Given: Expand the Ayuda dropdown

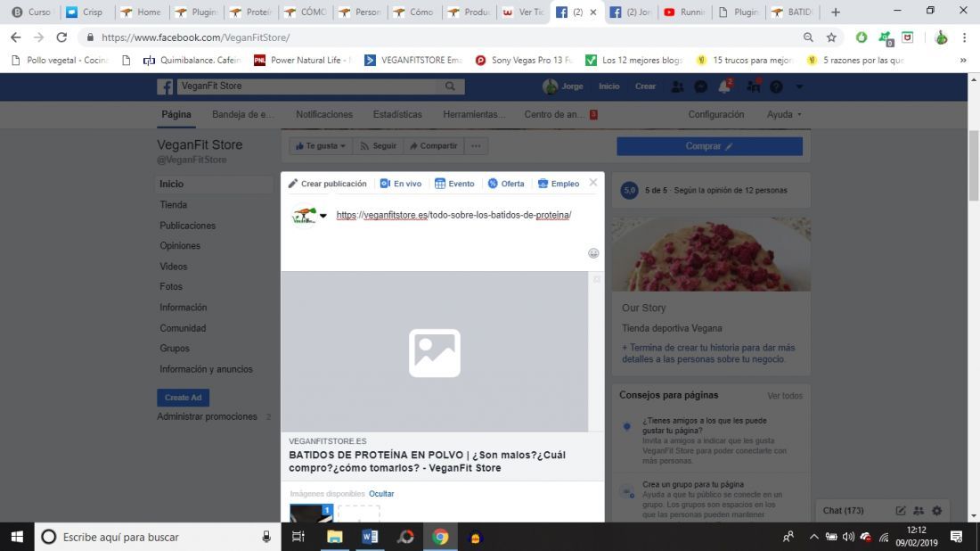Looking at the screenshot, I should [x=784, y=114].
